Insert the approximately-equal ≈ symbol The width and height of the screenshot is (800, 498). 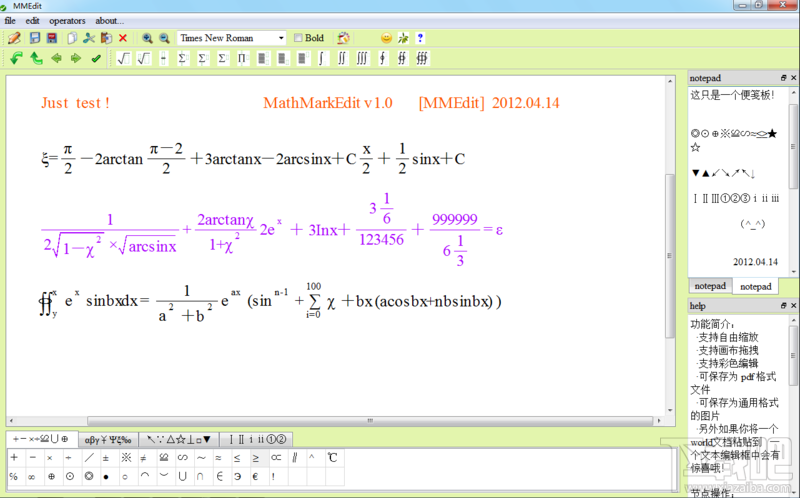coord(218,458)
